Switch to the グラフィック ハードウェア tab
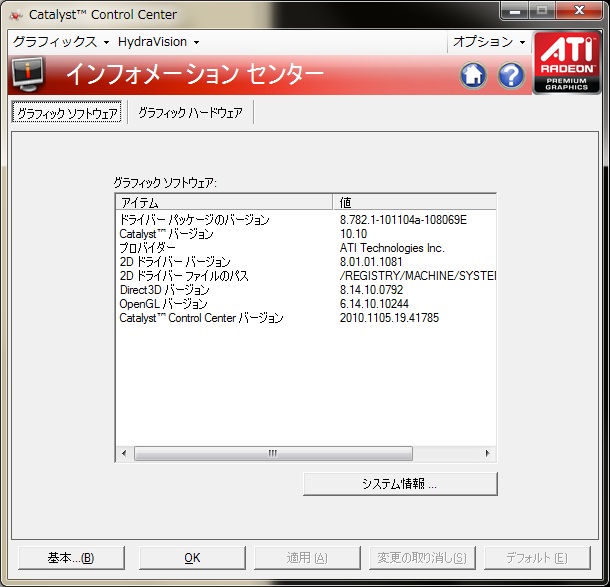This screenshot has width=610, height=587. [x=190, y=113]
